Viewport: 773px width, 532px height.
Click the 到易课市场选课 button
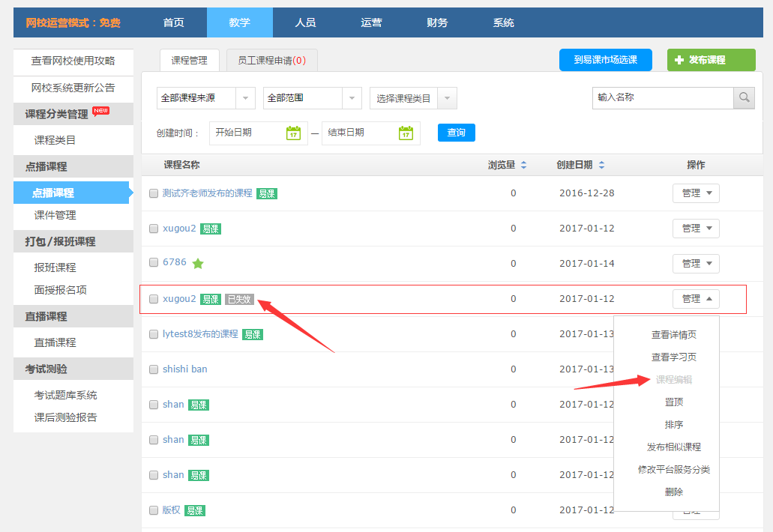(x=605, y=60)
